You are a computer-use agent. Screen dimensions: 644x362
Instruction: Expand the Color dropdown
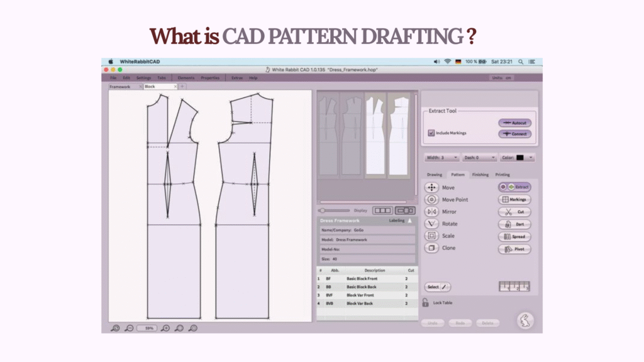coord(518,158)
